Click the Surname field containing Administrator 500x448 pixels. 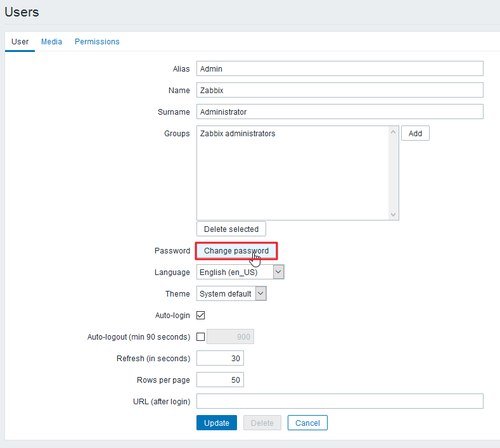[340, 112]
